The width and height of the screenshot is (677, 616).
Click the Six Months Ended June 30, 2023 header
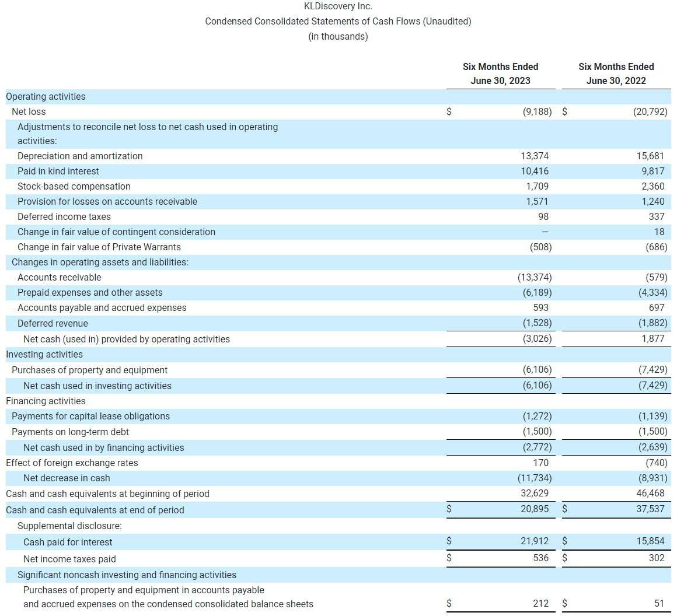pyautogui.click(x=500, y=73)
